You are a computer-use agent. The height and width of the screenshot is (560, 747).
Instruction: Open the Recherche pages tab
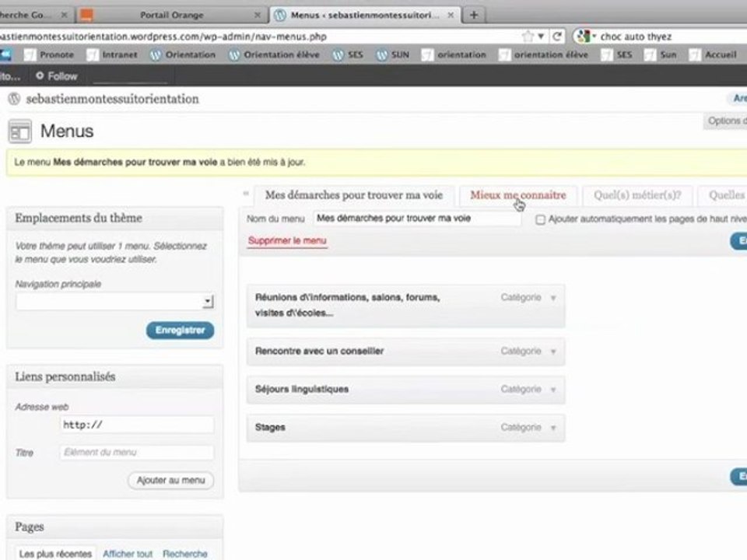185,554
